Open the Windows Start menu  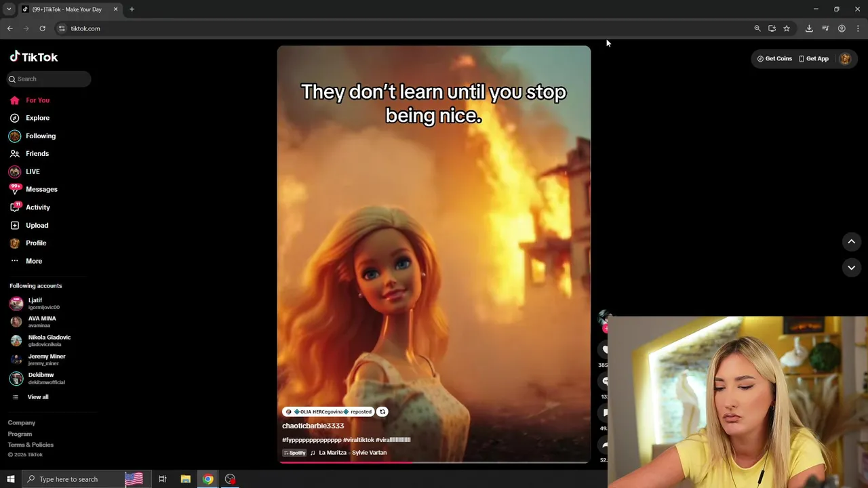click(10, 479)
